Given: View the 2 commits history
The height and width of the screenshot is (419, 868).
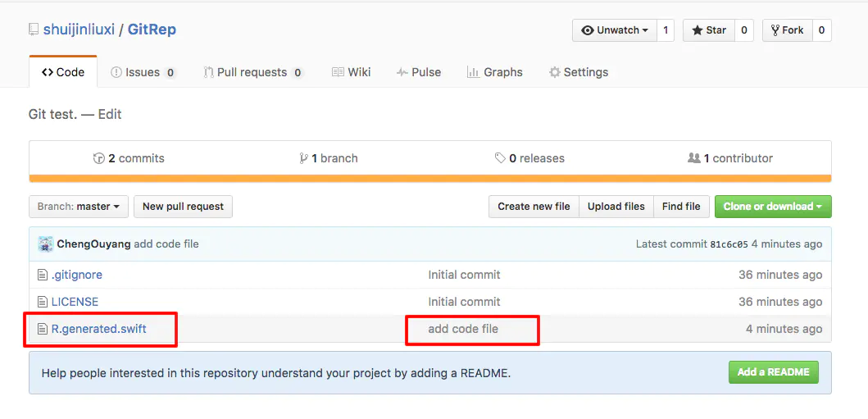Looking at the screenshot, I should [x=129, y=158].
